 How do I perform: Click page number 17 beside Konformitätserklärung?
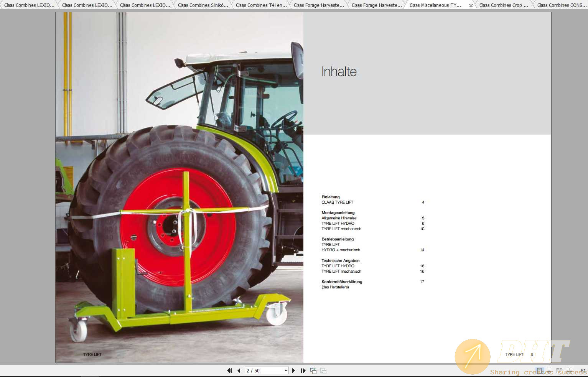[x=422, y=282]
